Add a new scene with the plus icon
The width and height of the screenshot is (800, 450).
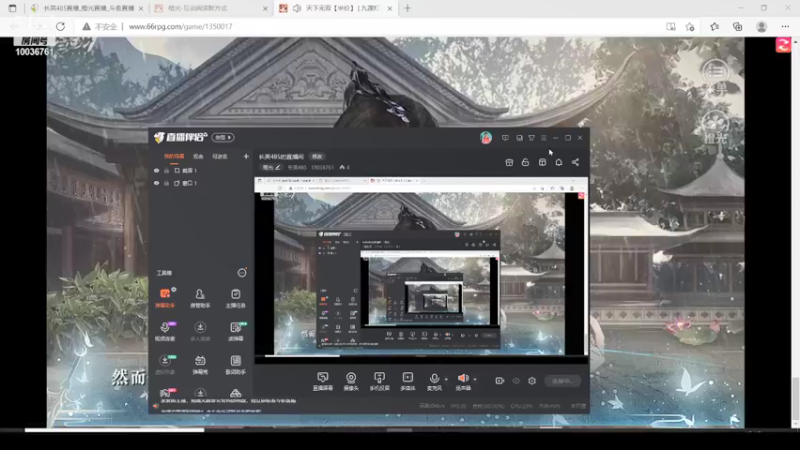click(246, 157)
